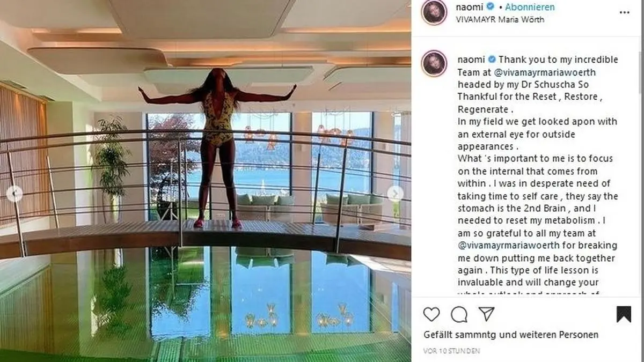Image resolution: width=644 pixels, height=362 pixels.
Task: Open comments via the speech bubble icon
Action: 459,314
